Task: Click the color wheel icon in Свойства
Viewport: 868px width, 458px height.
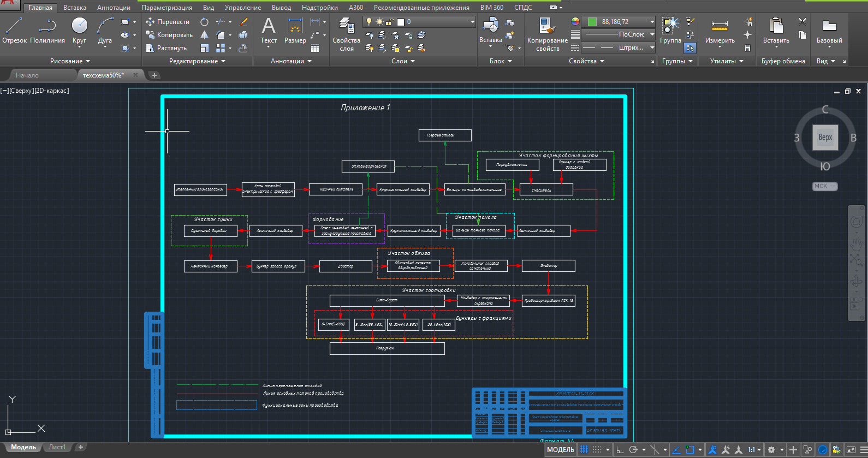Action: tap(575, 21)
